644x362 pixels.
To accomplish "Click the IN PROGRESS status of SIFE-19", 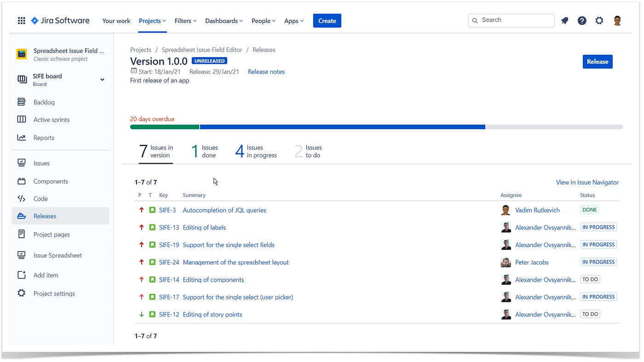I will (x=598, y=245).
